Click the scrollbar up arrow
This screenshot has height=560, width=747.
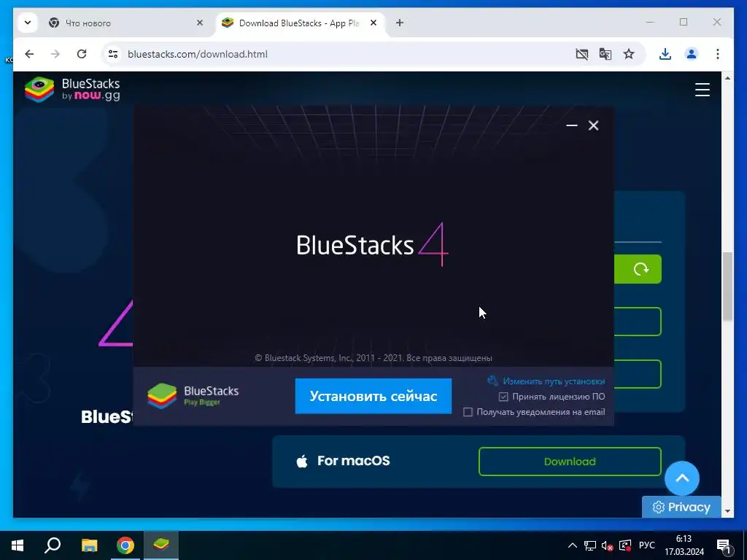727,77
